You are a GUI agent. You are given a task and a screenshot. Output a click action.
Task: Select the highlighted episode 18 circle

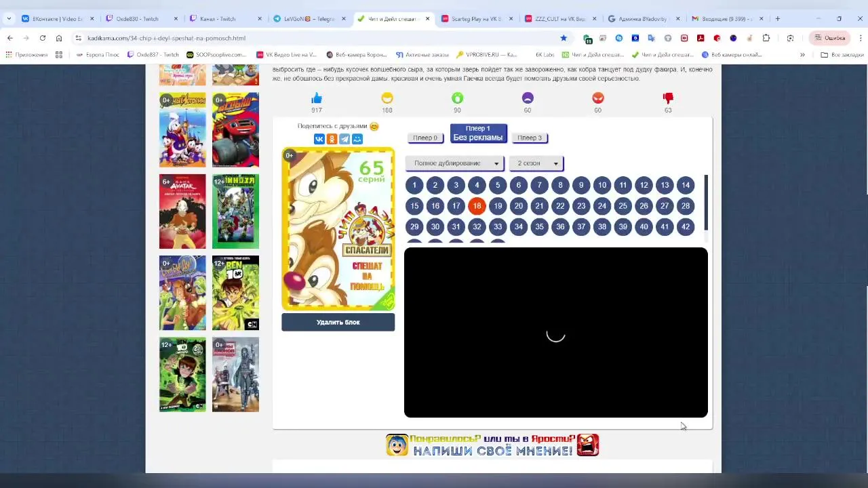tap(477, 206)
